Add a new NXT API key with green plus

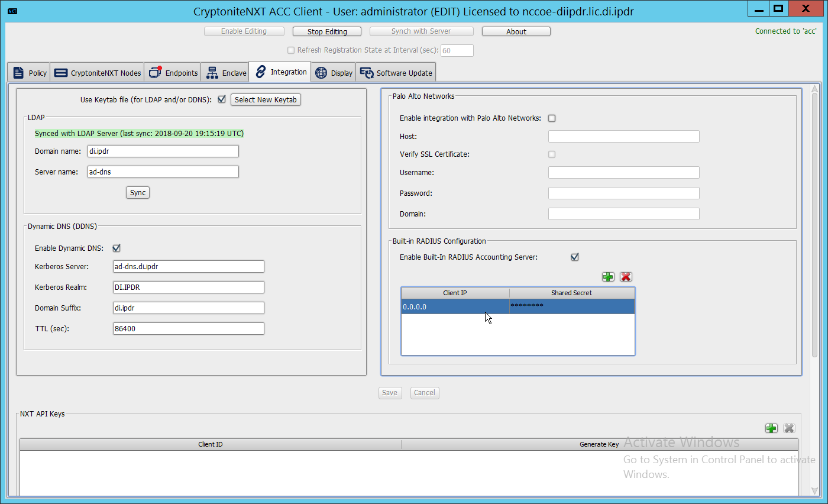tap(771, 428)
